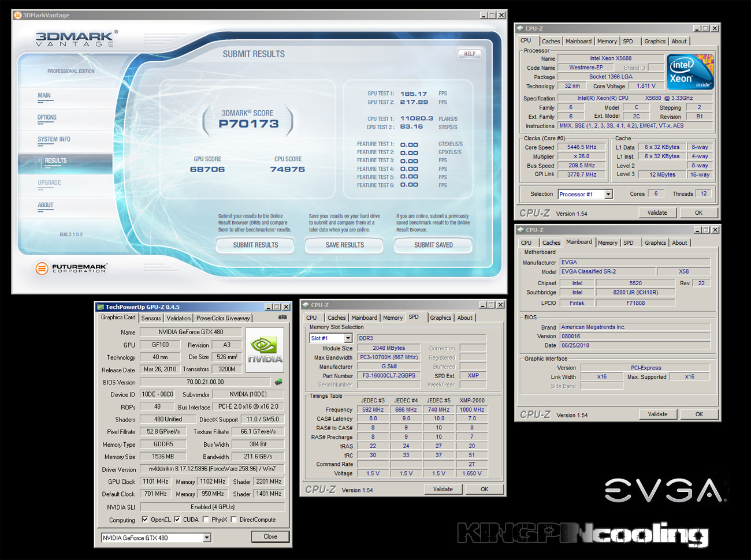Click the Help button in 3DMark
Viewport: 751px width, 560px height.
click(470, 54)
